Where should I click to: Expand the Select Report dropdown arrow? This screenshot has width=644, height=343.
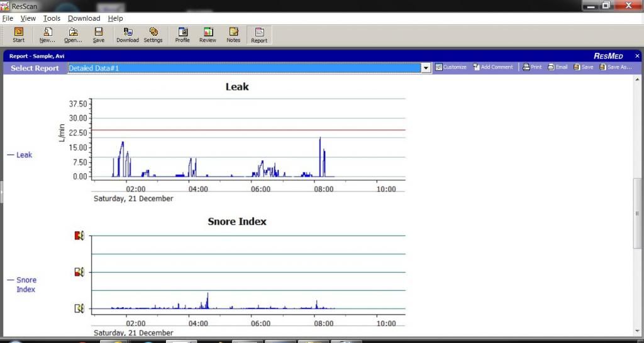tap(426, 68)
